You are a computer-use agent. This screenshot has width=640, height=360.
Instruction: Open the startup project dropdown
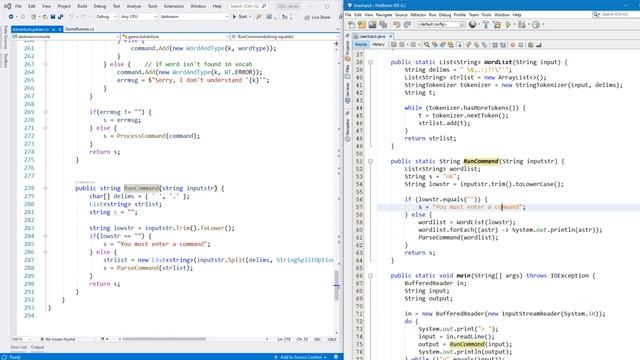[194, 17]
